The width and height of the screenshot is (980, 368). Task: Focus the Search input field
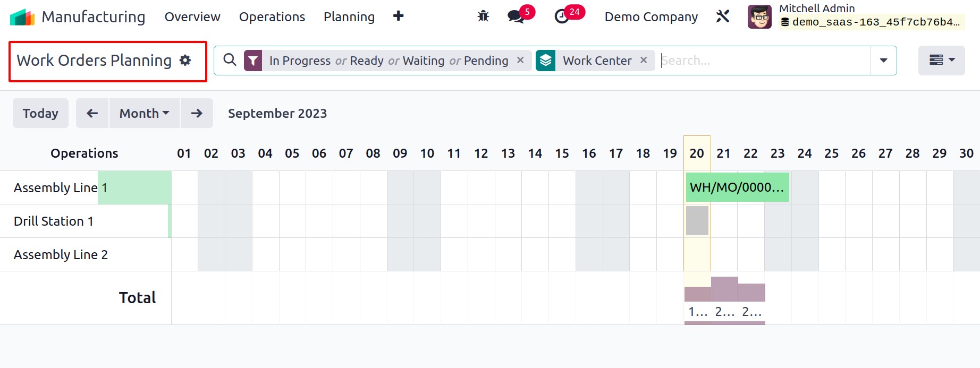tap(764, 61)
